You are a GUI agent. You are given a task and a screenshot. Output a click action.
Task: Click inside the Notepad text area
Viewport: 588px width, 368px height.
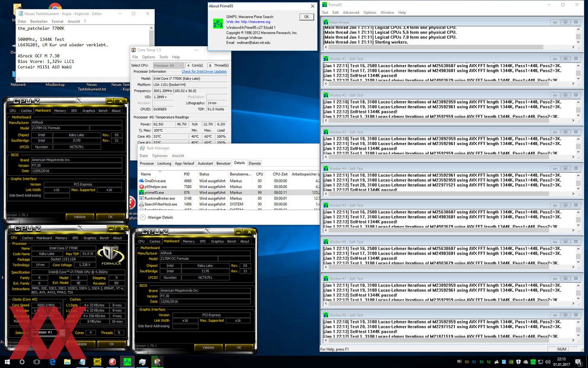[82, 51]
